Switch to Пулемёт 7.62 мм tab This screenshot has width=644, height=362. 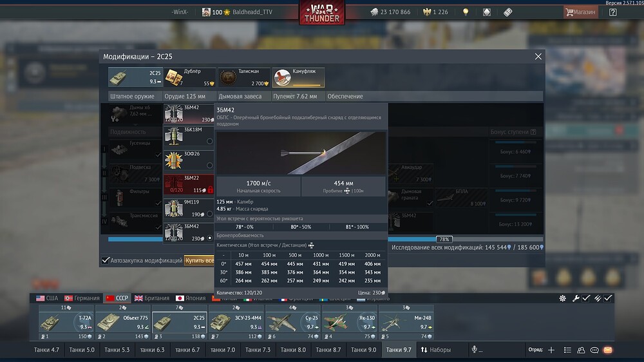point(295,97)
